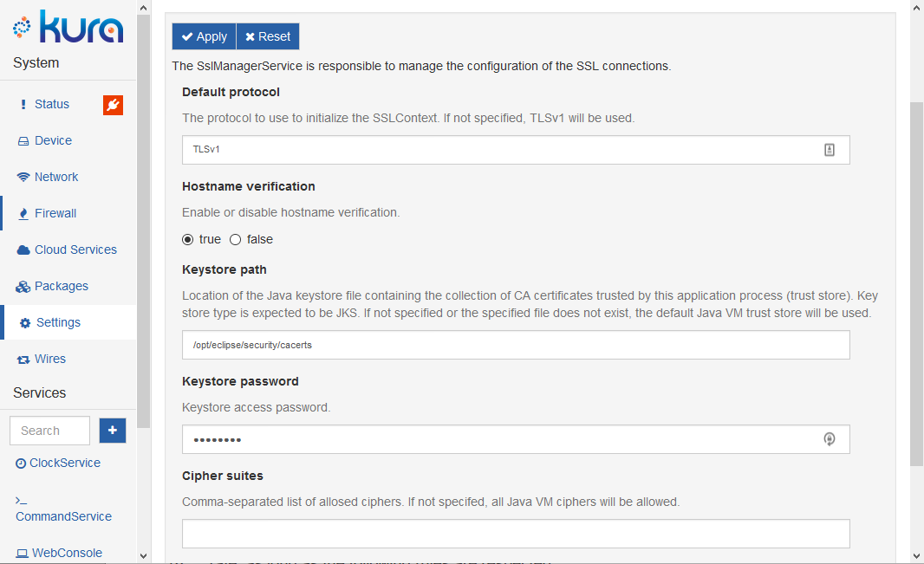Click the sidebar scroll down arrow

click(x=144, y=555)
